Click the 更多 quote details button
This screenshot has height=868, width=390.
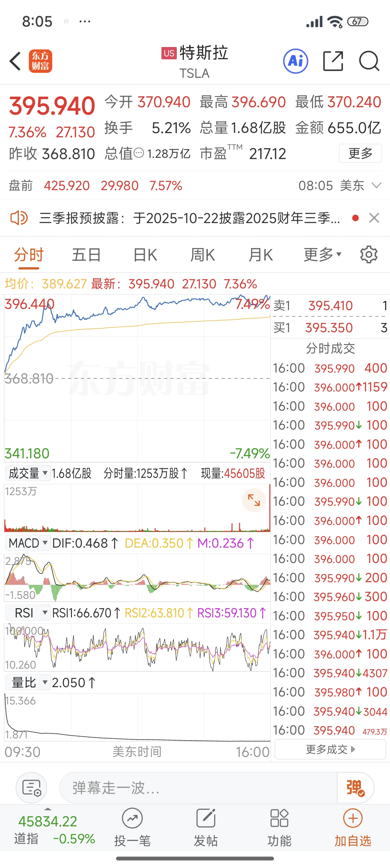pyautogui.click(x=360, y=153)
